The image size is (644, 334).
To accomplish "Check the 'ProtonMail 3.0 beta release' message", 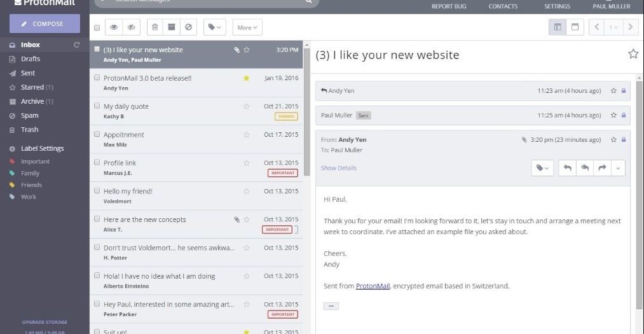I will click(x=97, y=77).
